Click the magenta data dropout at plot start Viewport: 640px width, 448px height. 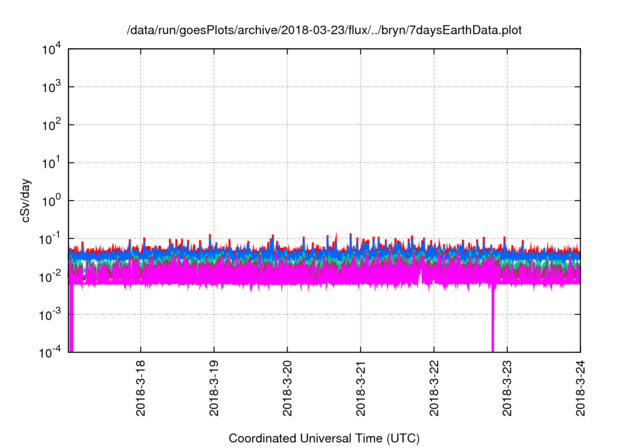tap(71, 318)
